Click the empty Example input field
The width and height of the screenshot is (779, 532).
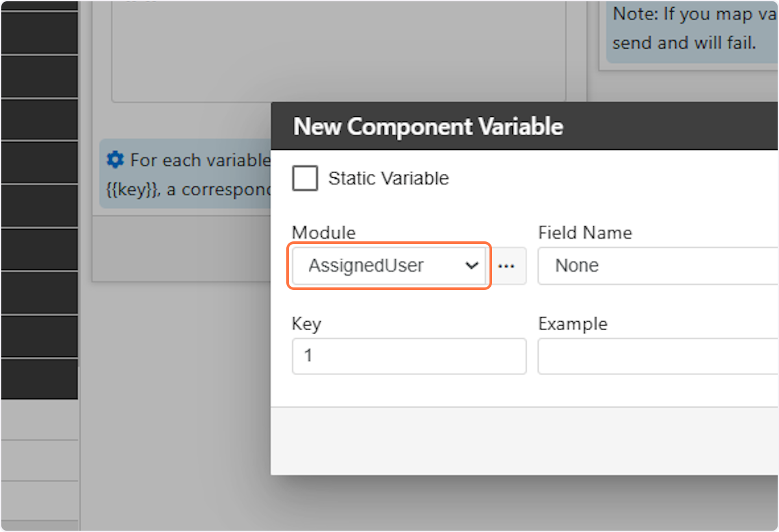pyautogui.click(x=656, y=356)
